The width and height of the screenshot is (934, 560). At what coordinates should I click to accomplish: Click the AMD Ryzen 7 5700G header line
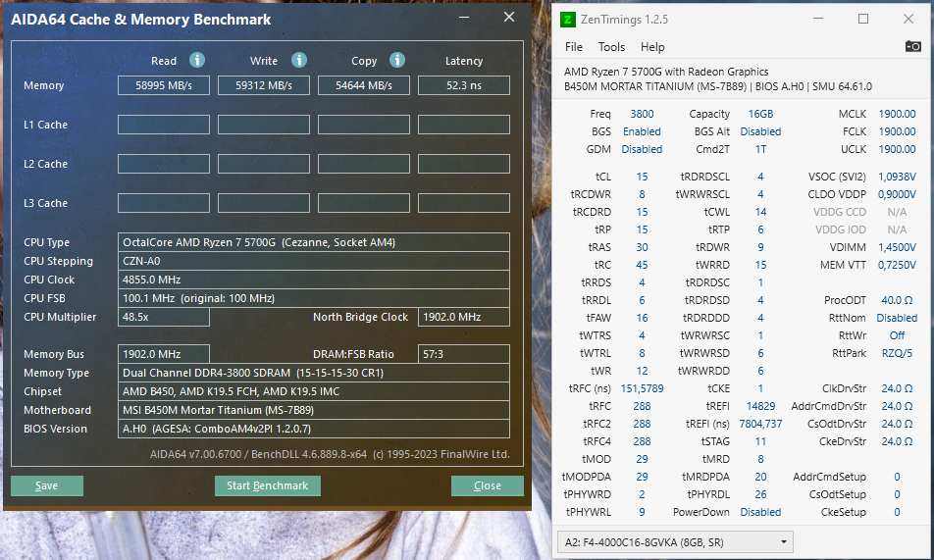[666, 72]
